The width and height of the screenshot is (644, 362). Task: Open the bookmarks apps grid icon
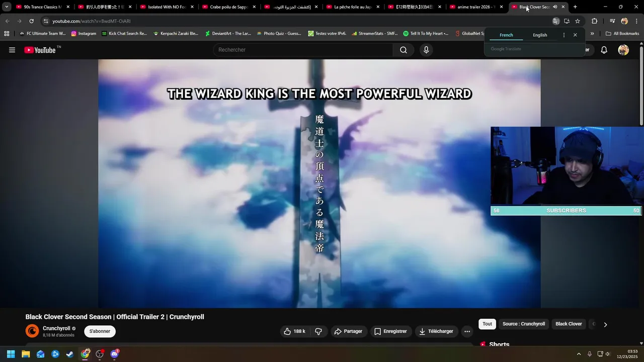7,34
